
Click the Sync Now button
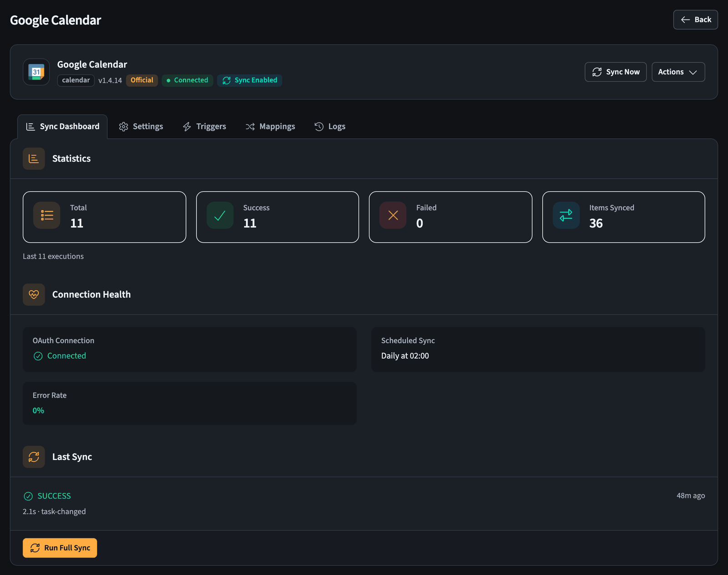tap(616, 72)
